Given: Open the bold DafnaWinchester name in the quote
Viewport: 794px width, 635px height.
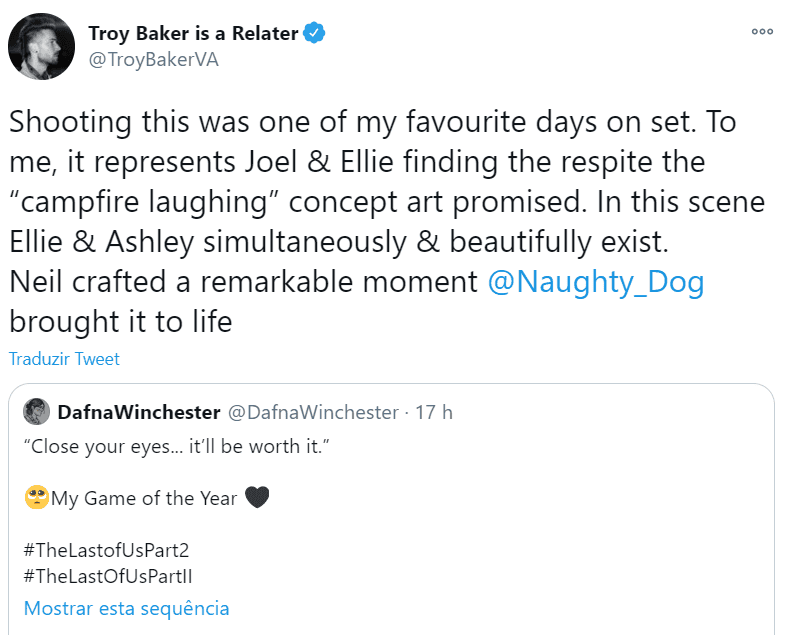Looking at the screenshot, I should pyautogui.click(x=139, y=412).
